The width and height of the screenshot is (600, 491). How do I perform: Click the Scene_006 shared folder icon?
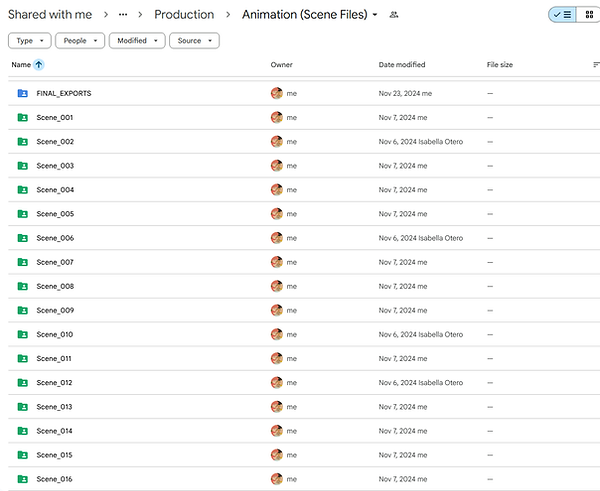23,238
